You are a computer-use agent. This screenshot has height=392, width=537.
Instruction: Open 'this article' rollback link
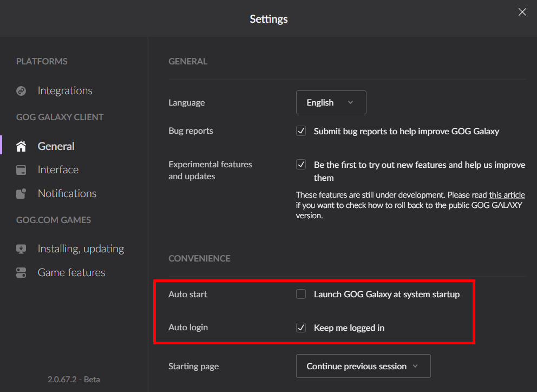(x=507, y=195)
